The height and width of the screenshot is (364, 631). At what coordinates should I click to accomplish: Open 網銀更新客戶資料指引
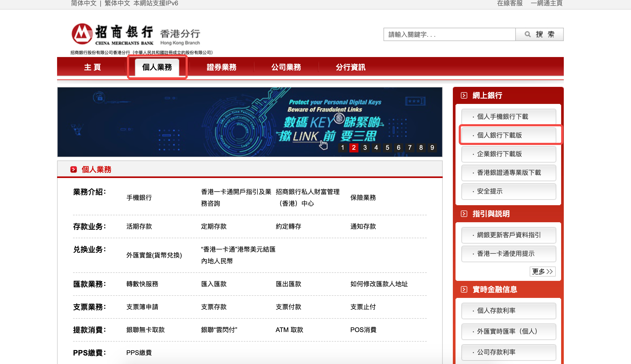click(x=509, y=235)
